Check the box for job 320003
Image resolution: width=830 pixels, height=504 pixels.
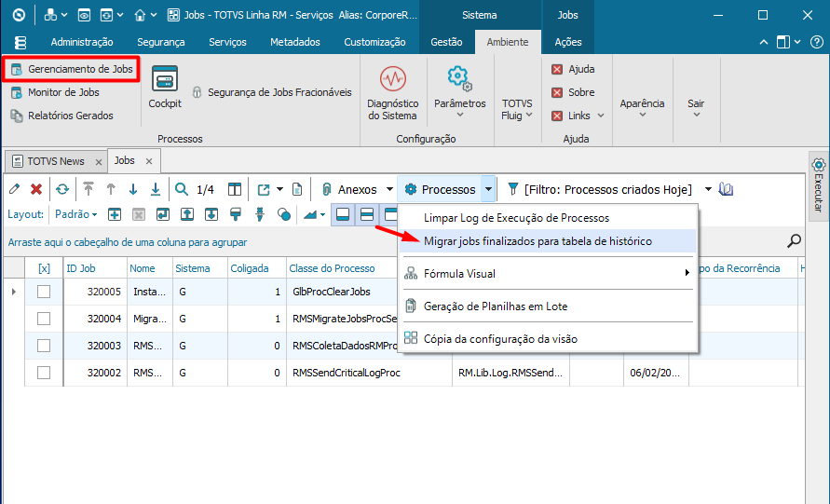tap(44, 346)
